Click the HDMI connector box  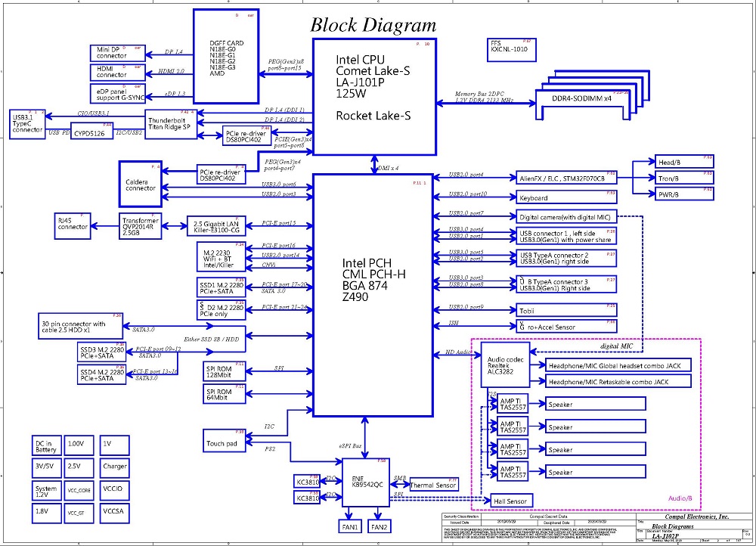pos(118,73)
